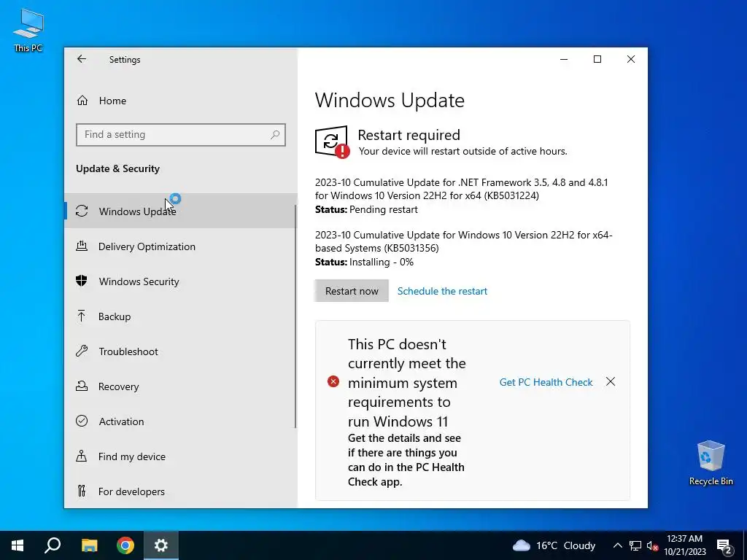Click the Settings gear on taskbar

[x=161, y=545]
